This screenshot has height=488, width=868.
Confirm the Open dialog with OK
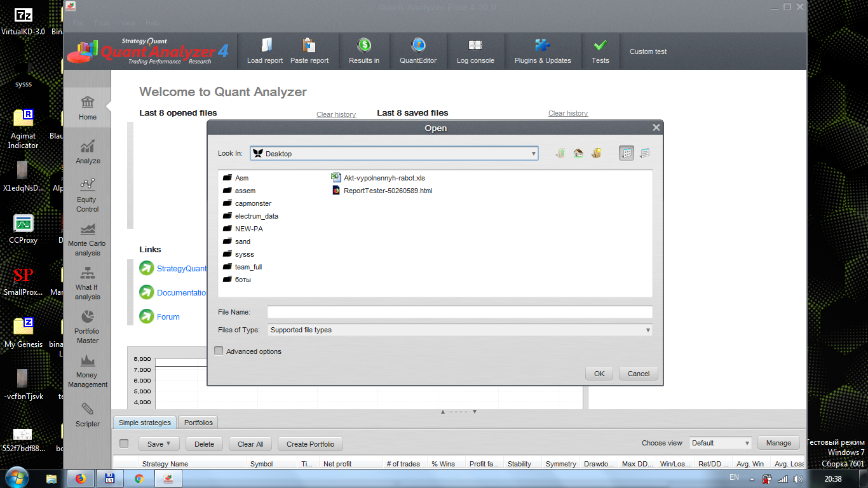click(x=599, y=374)
